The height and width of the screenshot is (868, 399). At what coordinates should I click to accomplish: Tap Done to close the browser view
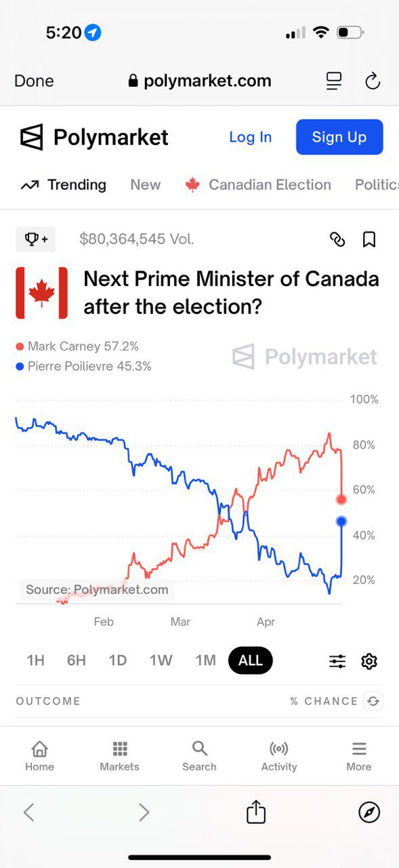(34, 81)
